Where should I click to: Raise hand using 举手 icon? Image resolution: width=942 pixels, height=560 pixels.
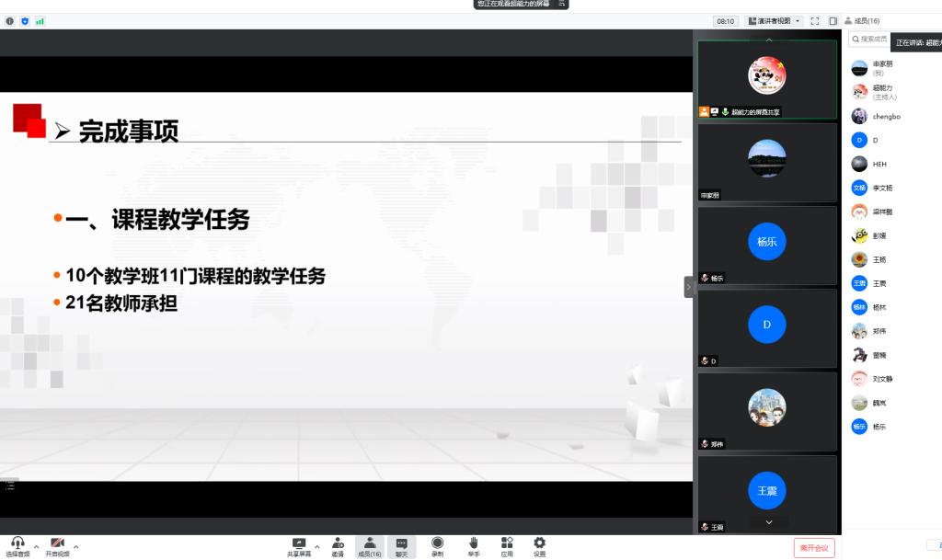(x=473, y=544)
